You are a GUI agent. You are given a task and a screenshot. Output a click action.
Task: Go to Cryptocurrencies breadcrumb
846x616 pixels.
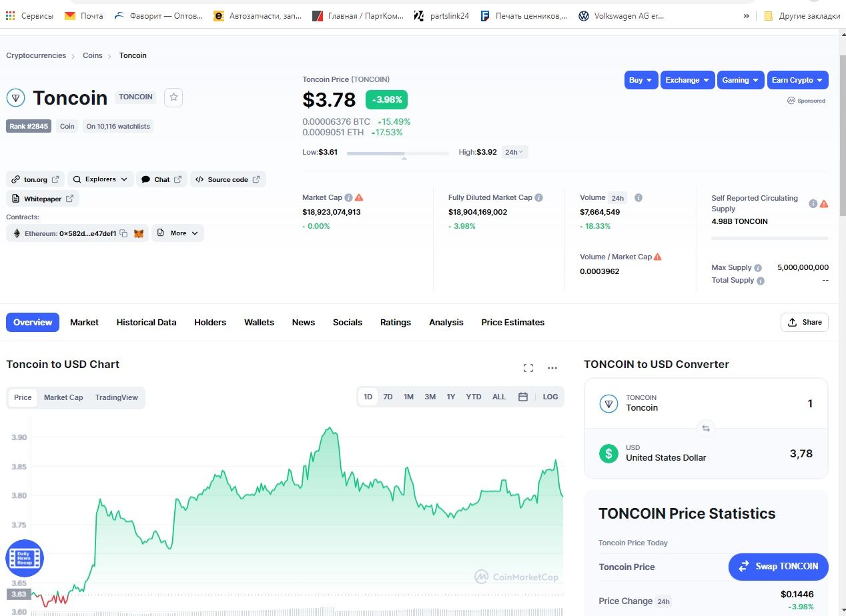pyautogui.click(x=36, y=55)
